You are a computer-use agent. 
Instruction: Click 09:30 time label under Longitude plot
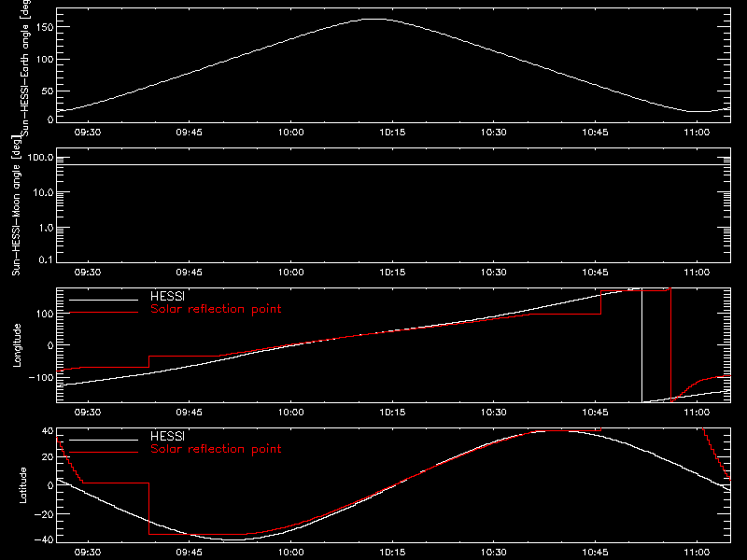(88, 413)
